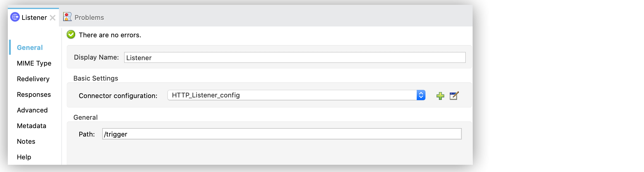Viewport: 644px width, 172px height.
Task: Open the Notes section
Action: (x=26, y=141)
